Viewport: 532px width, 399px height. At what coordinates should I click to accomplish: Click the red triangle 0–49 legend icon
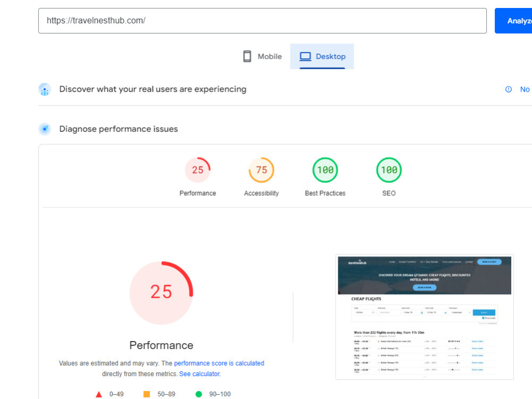tap(99, 394)
